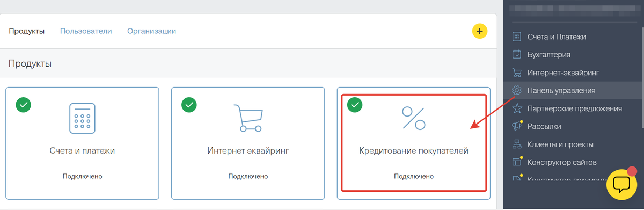Screen dimensions: 644x210
Task: Toggle green checkmark on Интернет эквайринг card
Action: [x=189, y=105]
